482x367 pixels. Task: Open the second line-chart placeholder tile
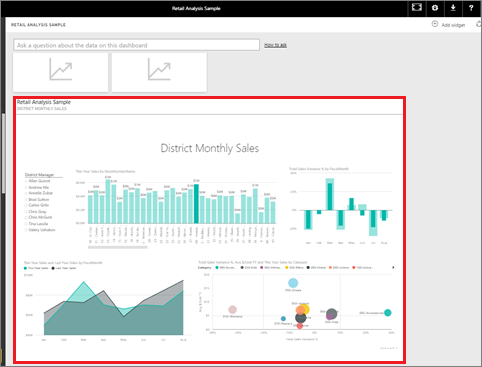[159, 72]
